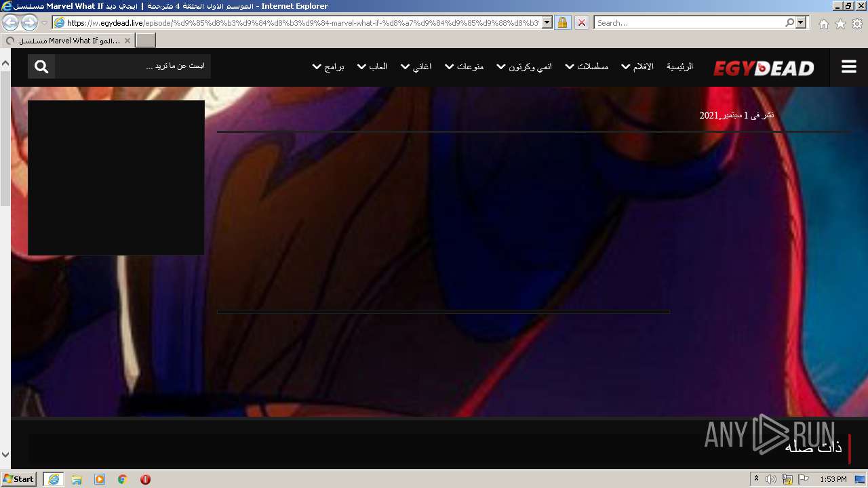The width and height of the screenshot is (868, 488).
Task: Expand the chevron beside العاب
Action: [x=361, y=67]
